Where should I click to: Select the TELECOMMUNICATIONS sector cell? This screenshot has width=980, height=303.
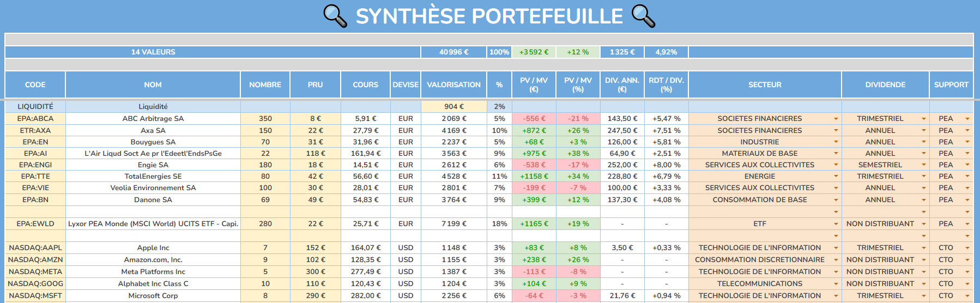coord(765,284)
